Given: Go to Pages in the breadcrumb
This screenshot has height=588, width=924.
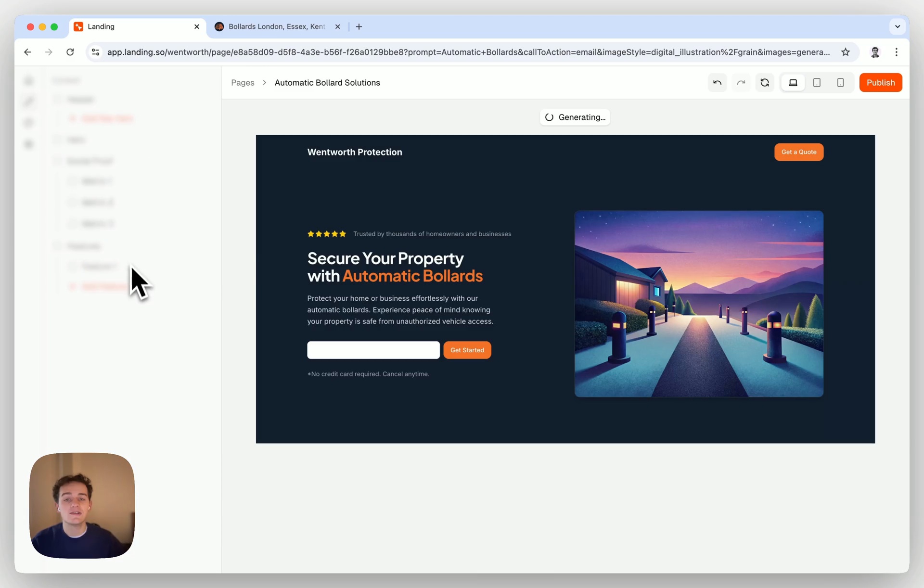Looking at the screenshot, I should tap(243, 83).
